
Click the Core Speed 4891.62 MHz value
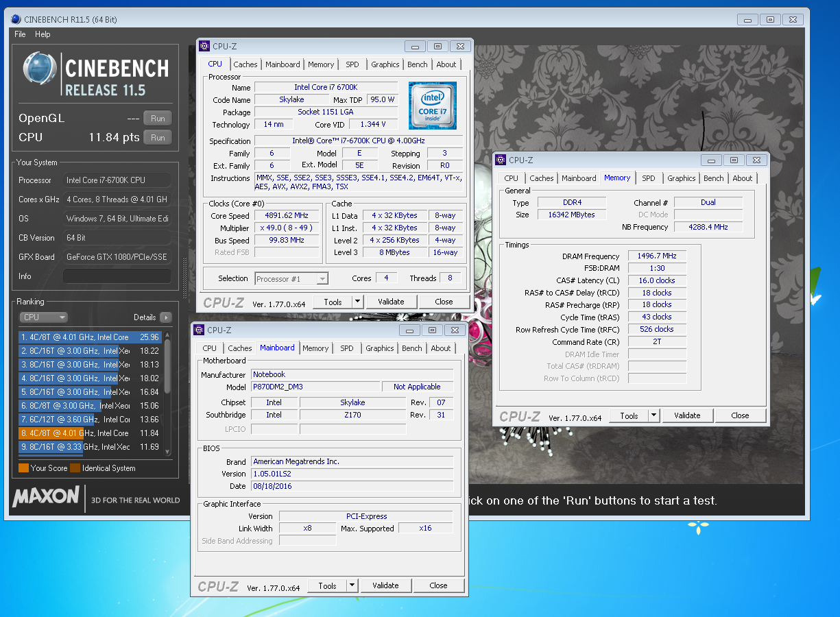(x=287, y=215)
